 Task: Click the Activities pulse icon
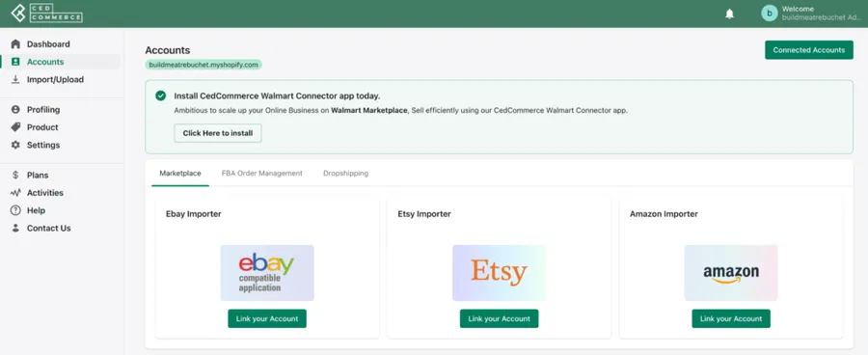coord(15,193)
